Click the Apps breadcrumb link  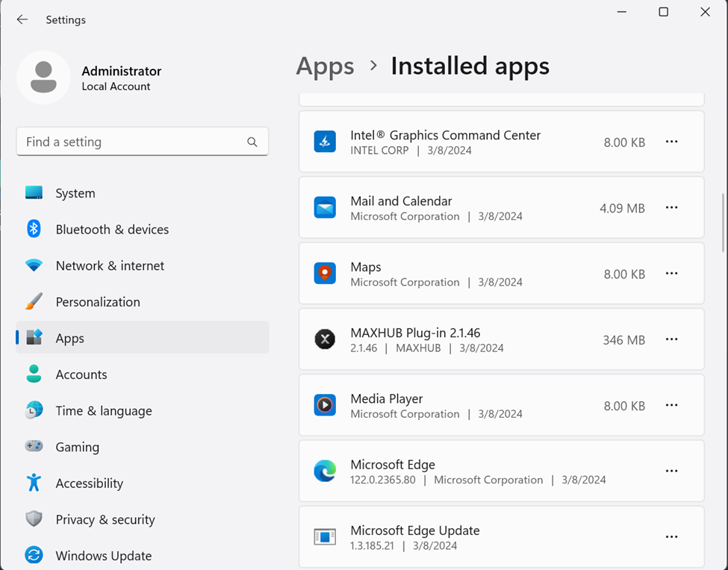(x=325, y=66)
